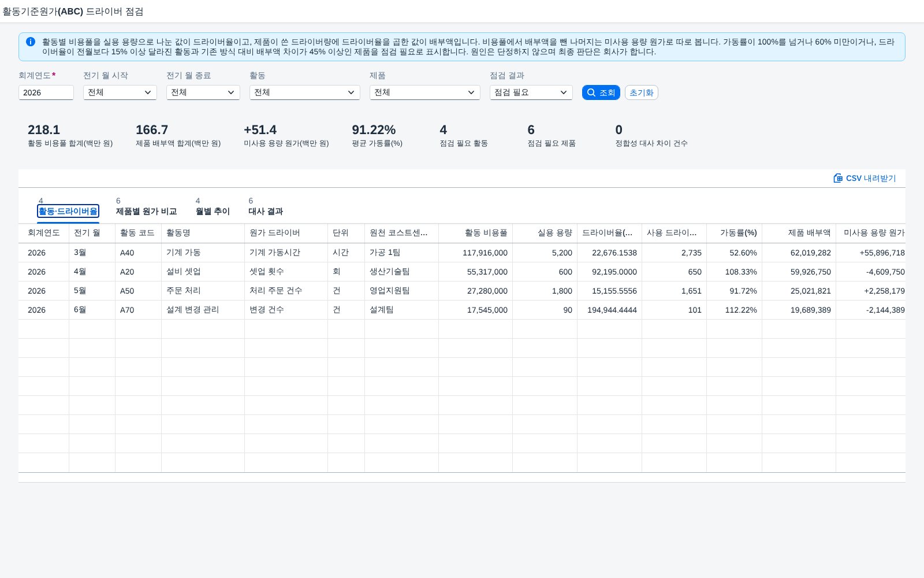Click the 제품 배부액 column header
Screen dimensions: 924x578
coord(799,233)
